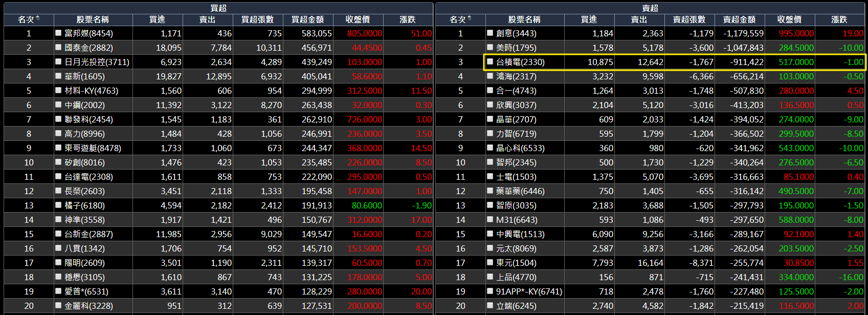Open stock 台新金(2887)
Screen dimensions: 868x315
pyautogui.click(x=89, y=234)
